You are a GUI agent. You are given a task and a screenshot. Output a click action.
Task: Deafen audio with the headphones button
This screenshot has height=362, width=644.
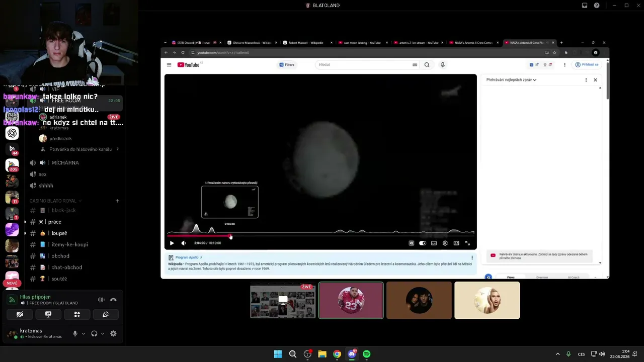coord(94,333)
